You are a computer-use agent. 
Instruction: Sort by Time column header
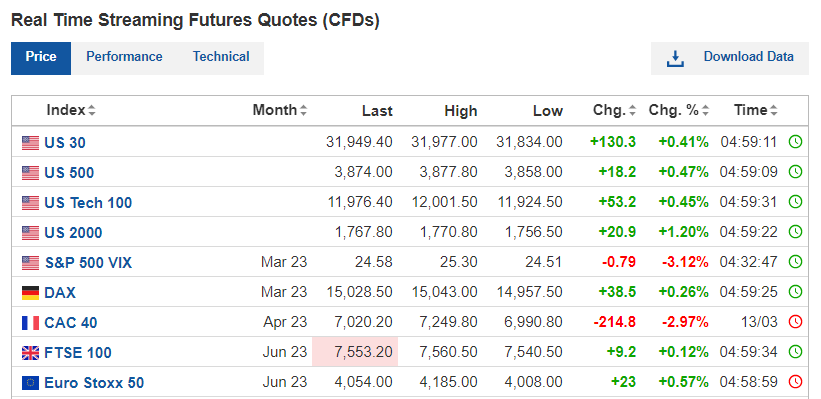click(756, 110)
